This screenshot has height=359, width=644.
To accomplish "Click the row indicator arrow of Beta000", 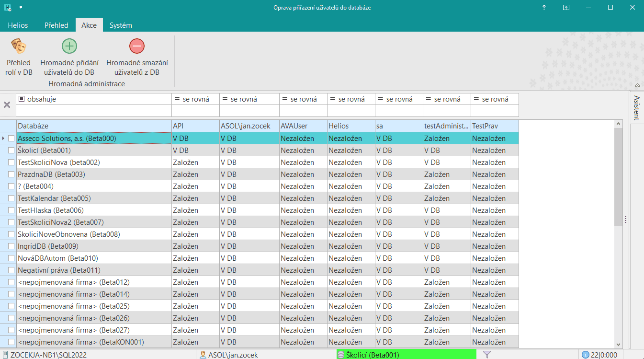I will click(x=4, y=139).
